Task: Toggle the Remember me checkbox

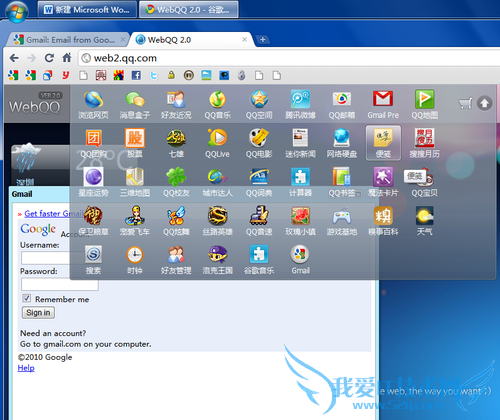Action: coord(27,298)
